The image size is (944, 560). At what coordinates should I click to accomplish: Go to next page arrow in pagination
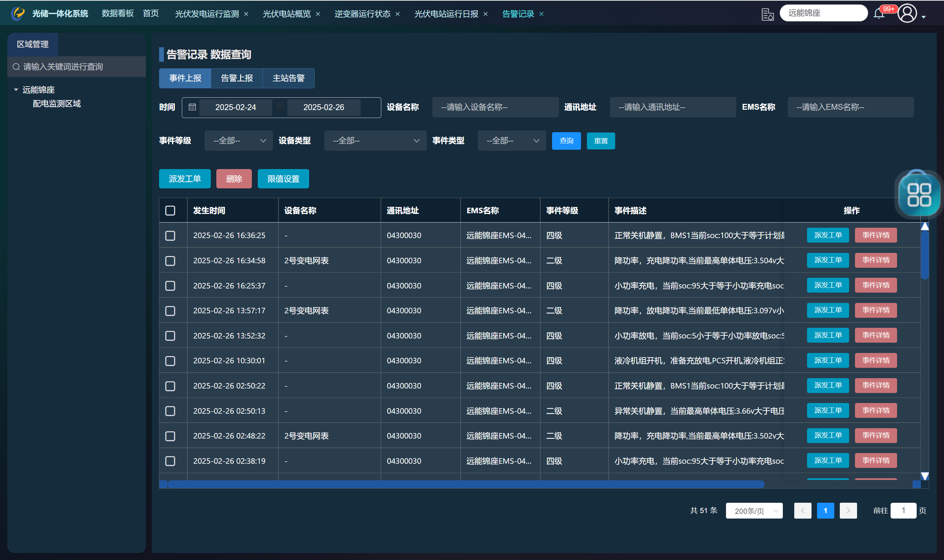[848, 510]
